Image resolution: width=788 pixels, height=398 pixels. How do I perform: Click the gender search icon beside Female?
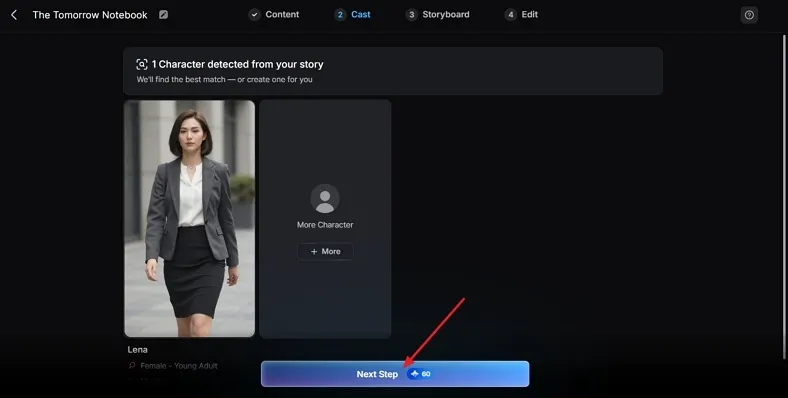[x=132, y=366]
